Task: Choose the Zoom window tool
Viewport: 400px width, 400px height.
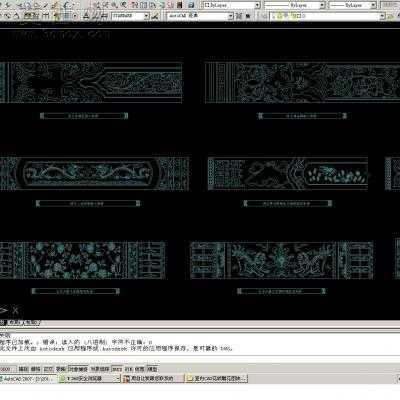Action: coord(115,5)
